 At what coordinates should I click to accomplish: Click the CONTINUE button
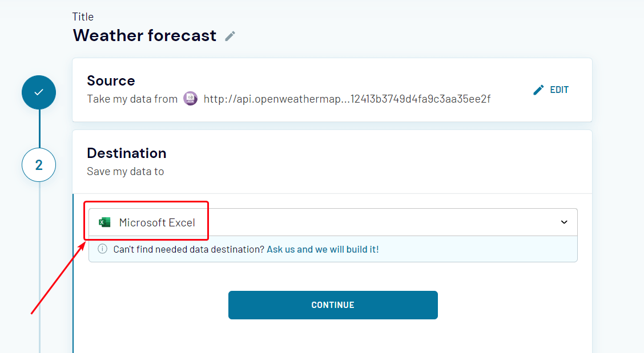pyautogui.click(x=333, y=305)
